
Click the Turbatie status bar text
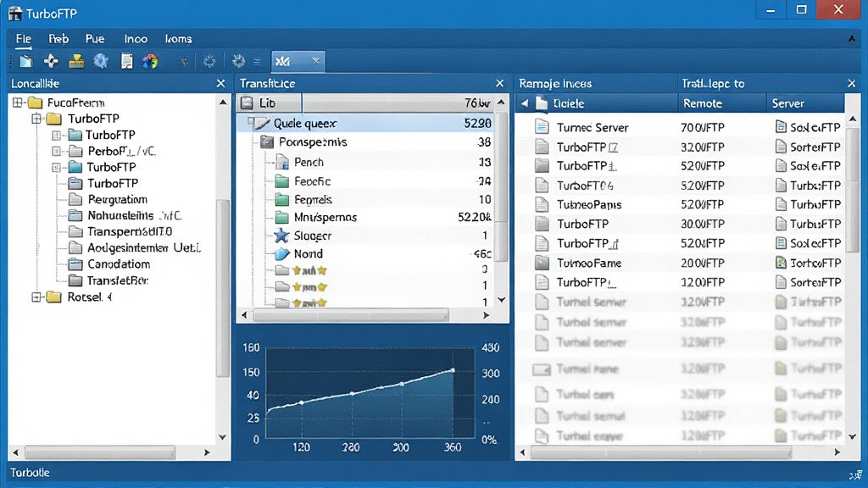(30, 473)
